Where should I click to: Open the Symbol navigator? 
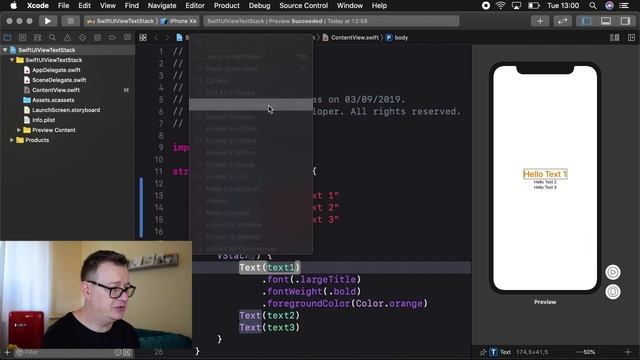tap(38, 38)
